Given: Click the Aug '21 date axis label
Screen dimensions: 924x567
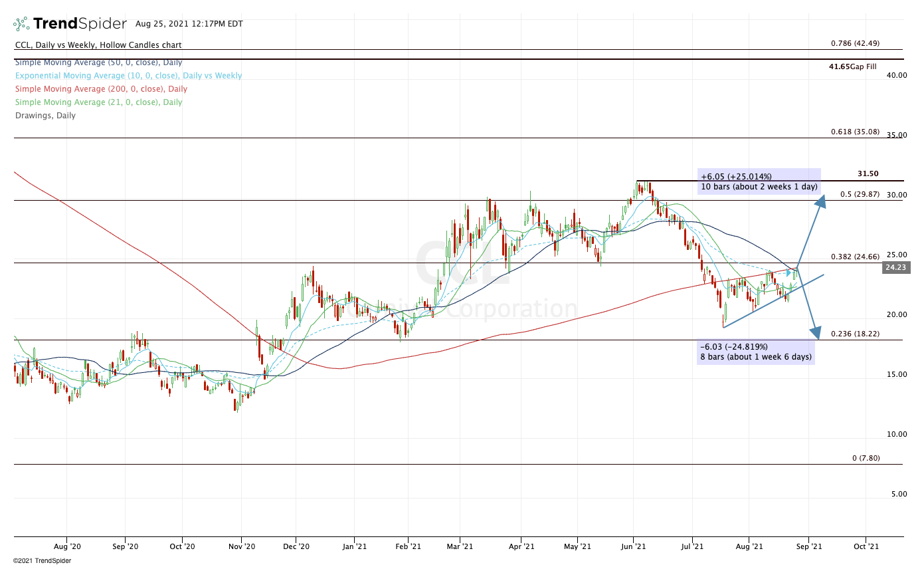Looking at the screenshot, I should (x=749, y=546).
